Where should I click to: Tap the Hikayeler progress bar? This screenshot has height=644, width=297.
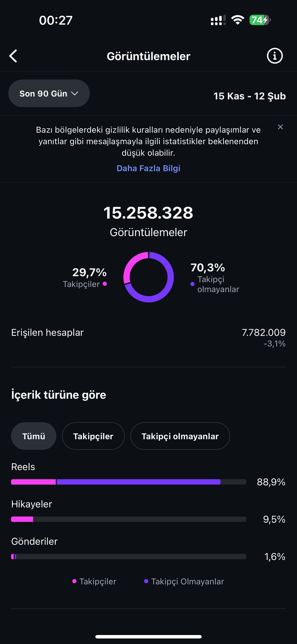tap(129, 519)
